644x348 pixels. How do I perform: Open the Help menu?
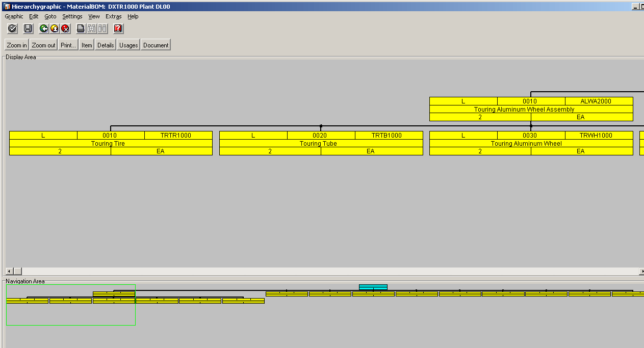[x=133, y=16]
